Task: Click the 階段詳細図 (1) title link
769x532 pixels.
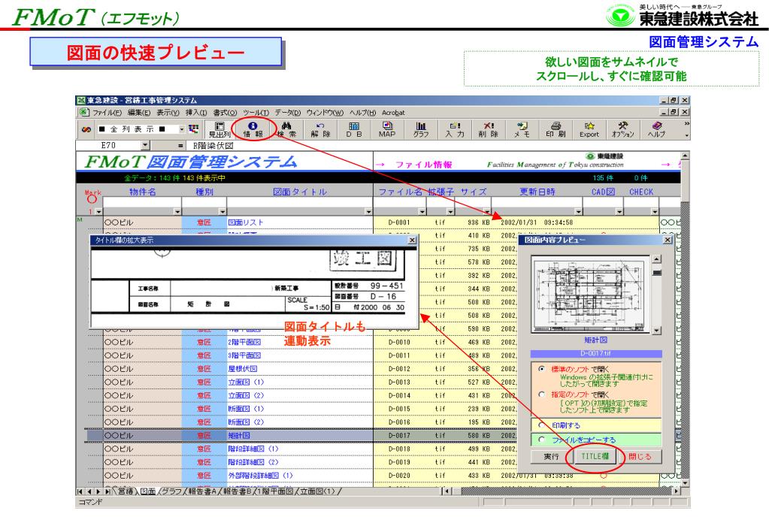Action: tap(253, 449)
